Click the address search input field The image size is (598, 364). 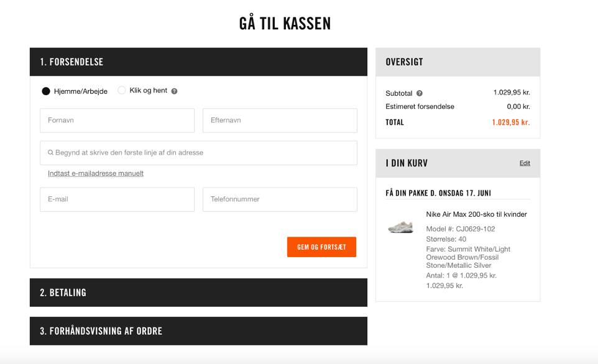(x=198, y=153)
